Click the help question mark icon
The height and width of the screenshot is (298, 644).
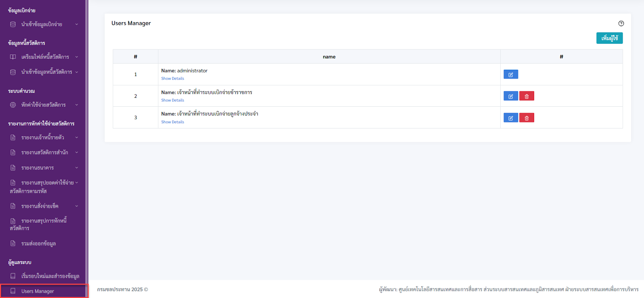point(621,23)
